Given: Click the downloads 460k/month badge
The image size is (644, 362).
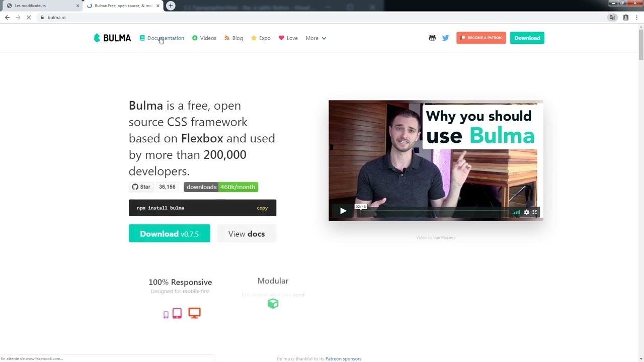Looking at the screenshot, I should coord(221,187).
